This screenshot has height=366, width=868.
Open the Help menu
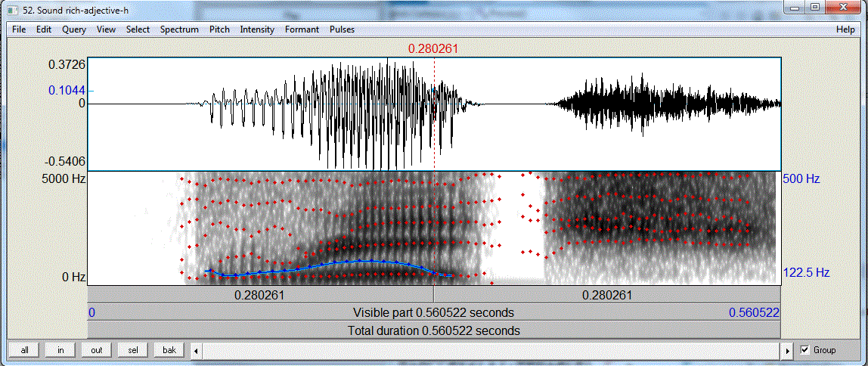[845, 29]
